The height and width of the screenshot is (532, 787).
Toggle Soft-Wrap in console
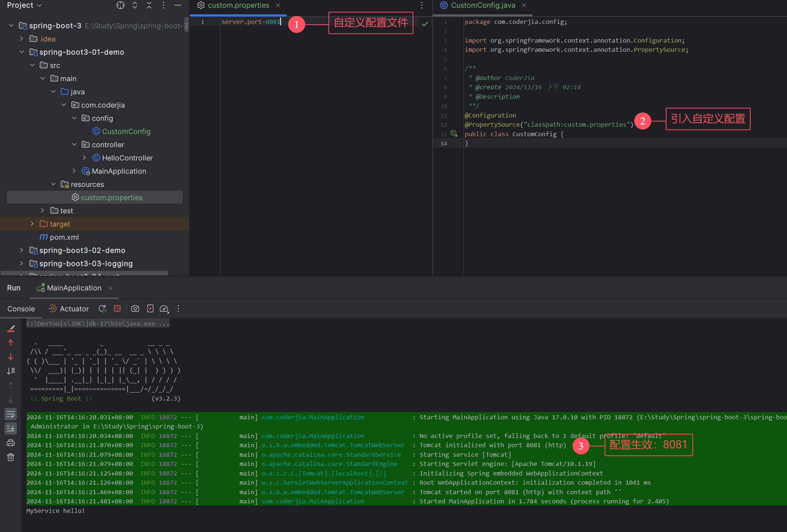pos(11,414)
